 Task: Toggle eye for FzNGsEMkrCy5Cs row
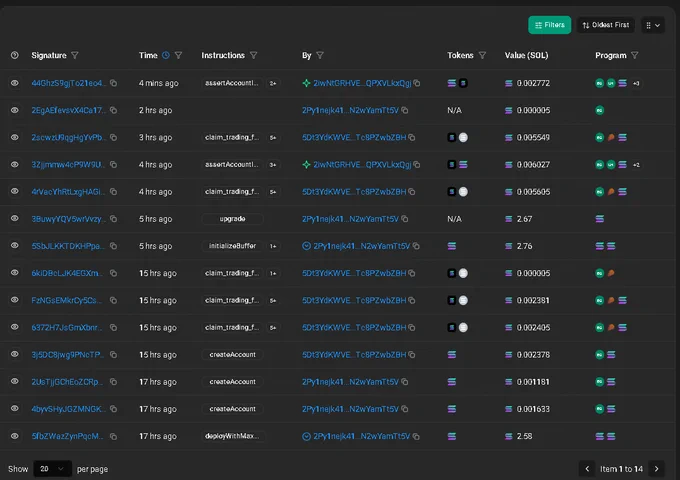[15, 300]
